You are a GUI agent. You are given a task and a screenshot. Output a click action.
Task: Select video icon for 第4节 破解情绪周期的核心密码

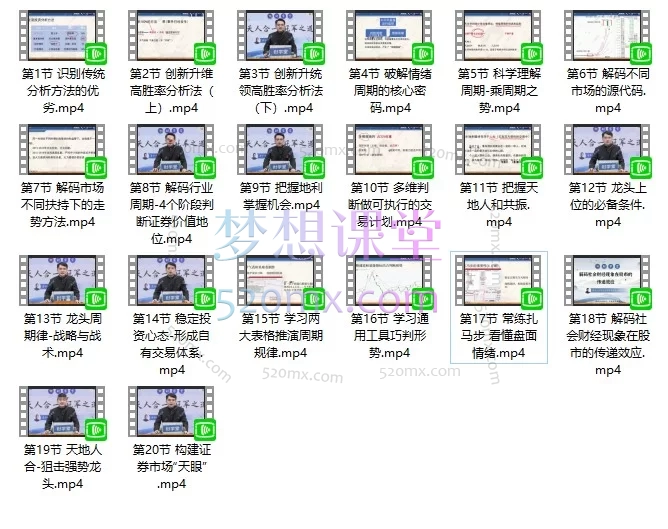click(389, 36)
